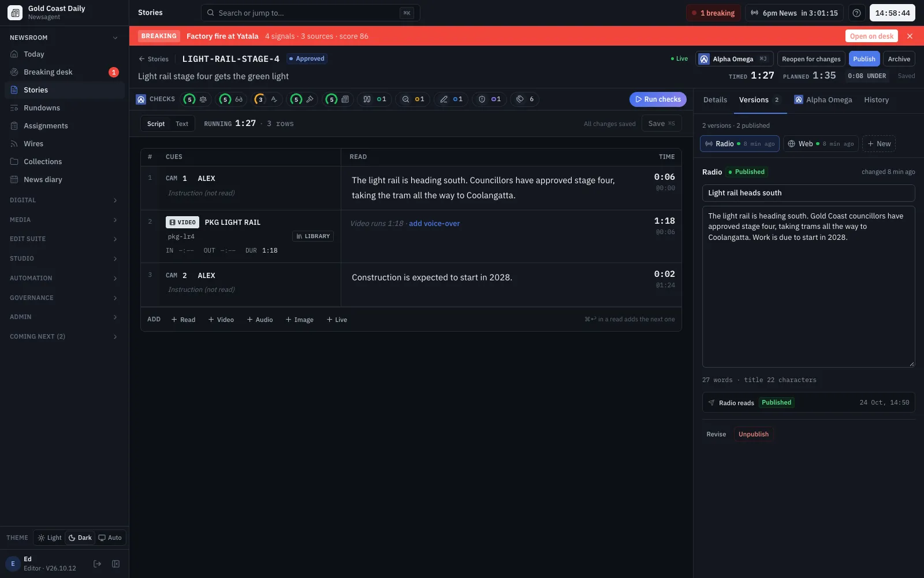
Task: Click the add voice-over link
Action: click(434, 224)
